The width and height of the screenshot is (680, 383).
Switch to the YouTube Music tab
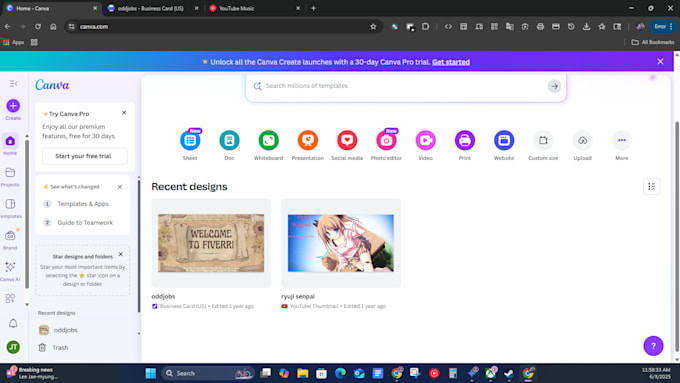click(x=254, y=8)
